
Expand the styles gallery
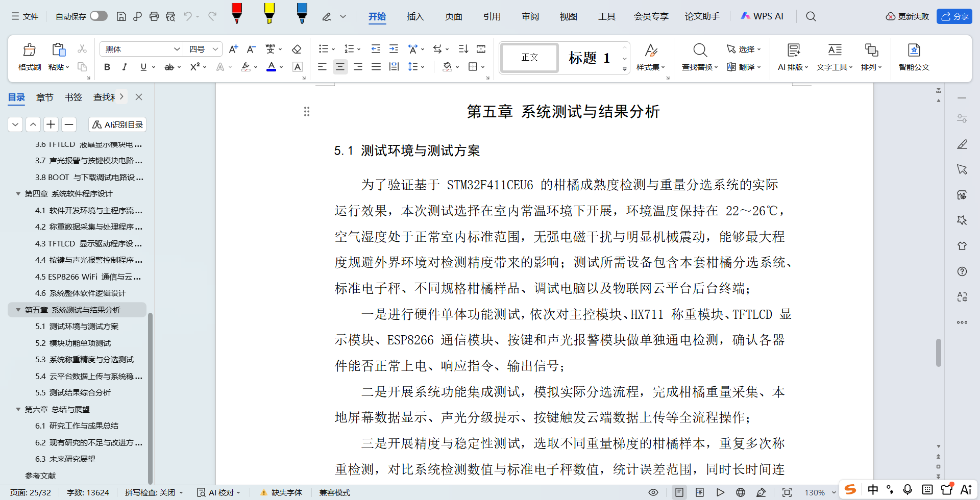click(625, 69)
